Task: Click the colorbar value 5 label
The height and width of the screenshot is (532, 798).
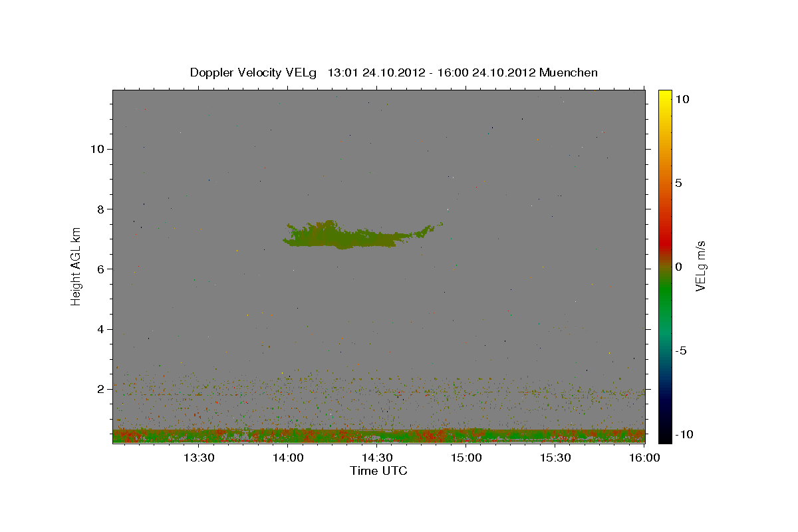Action: [678, 183]
